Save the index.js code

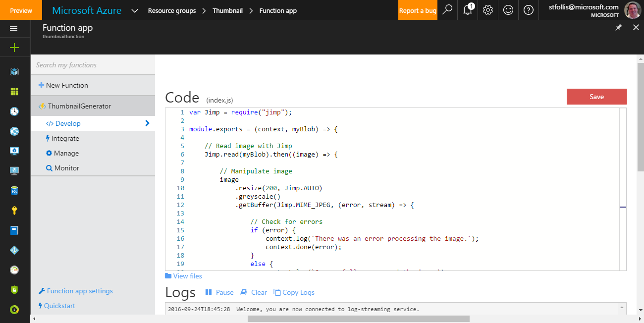coord(596,97)
